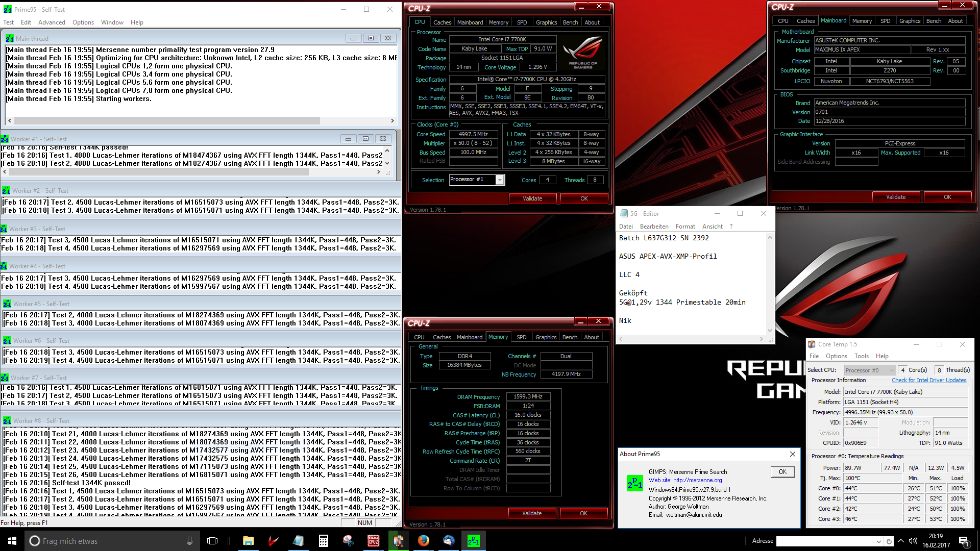Minimize the Worker #1 Self-Test window
The height and width of the screenshot is (551, 980).
(348, 139)
